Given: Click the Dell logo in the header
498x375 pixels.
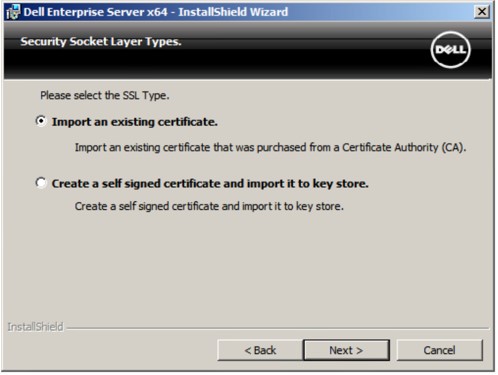Looking at the screenshot, I should coord(450,50).
